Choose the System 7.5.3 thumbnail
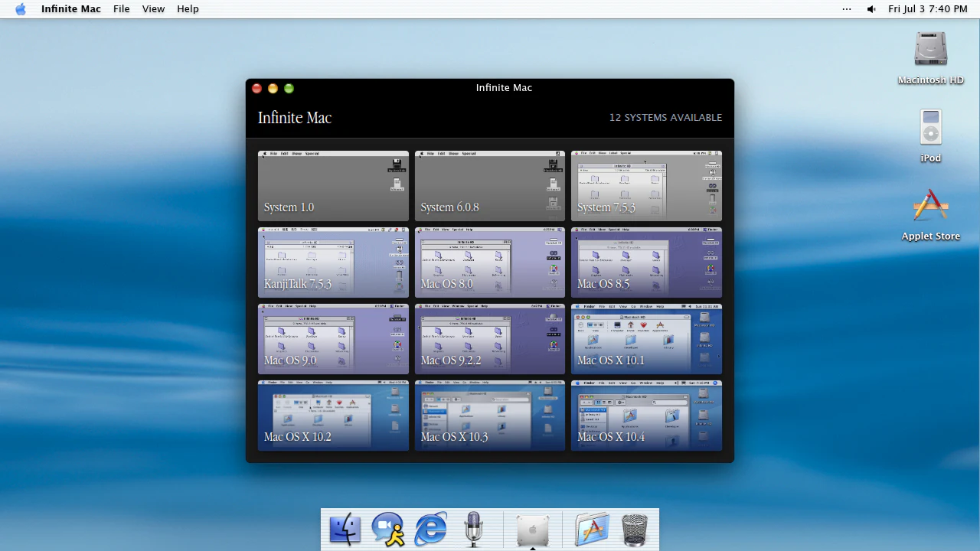This screenshot has height=551, width=980. [646, 186]
